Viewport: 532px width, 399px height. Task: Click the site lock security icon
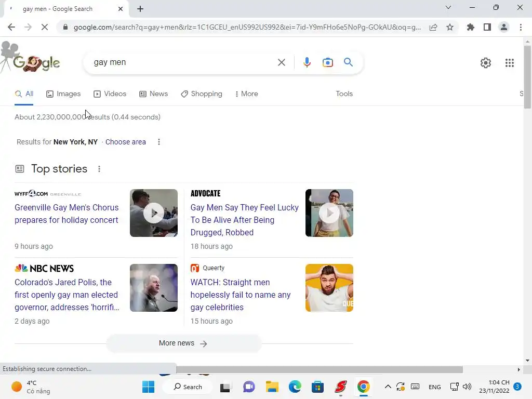click(x=65, y=27)
